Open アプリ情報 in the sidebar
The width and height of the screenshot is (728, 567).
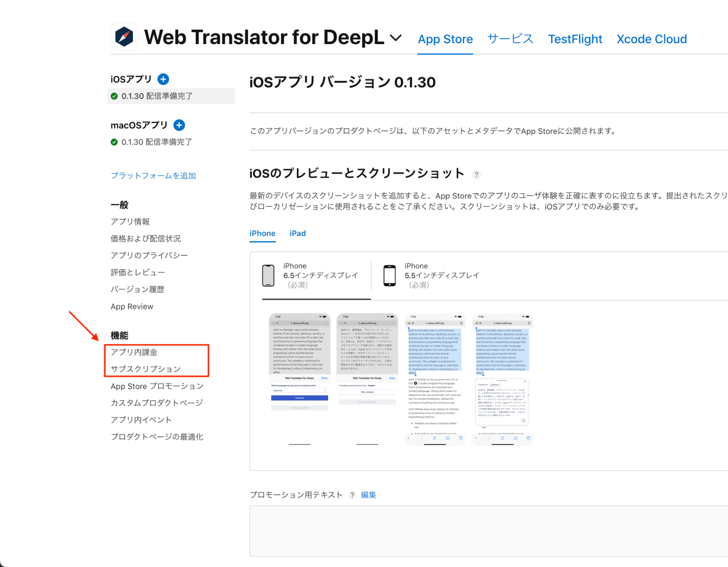pyautogui.click(x=130, y=222)
